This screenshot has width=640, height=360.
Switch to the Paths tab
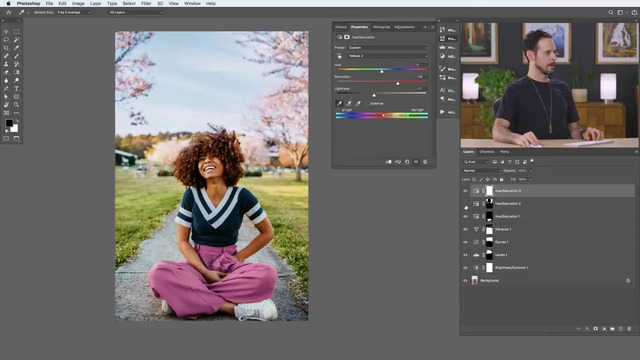(x=505, y=152)
